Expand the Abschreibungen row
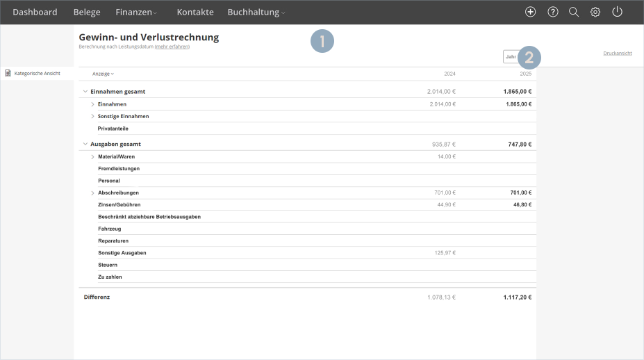 click(92, 193)
